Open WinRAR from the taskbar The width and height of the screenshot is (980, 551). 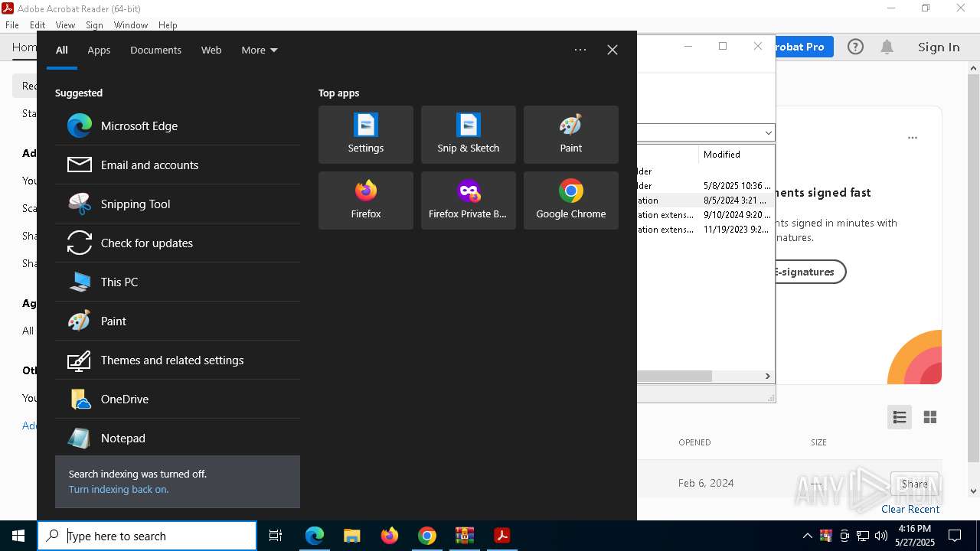pos(465,536)
